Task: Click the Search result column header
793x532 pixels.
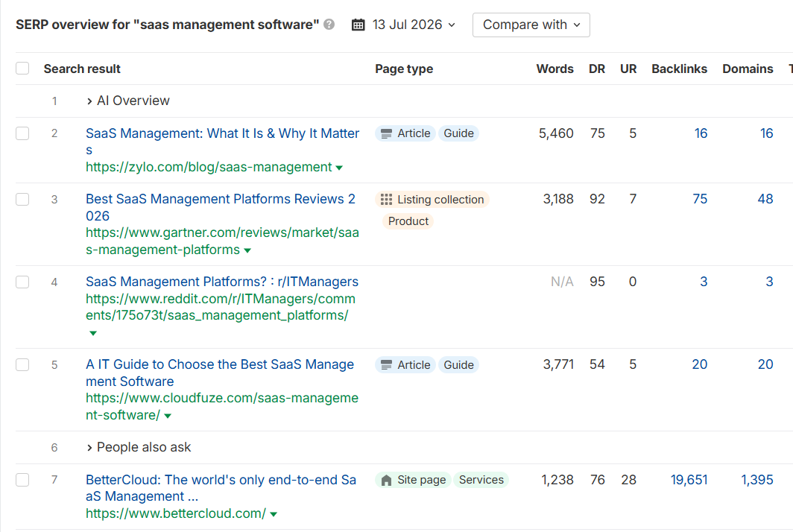Action: pyautogui.click(x=82, y=69)
